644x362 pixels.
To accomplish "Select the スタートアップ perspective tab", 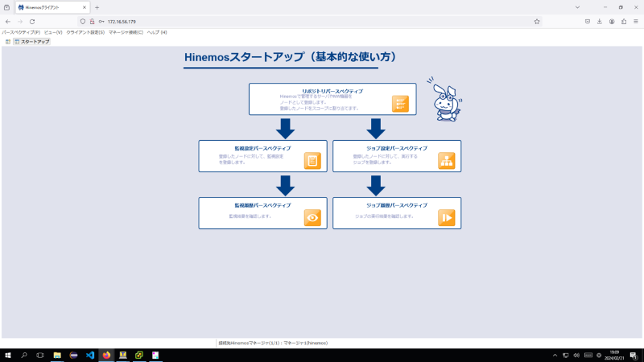I will 31,42.
